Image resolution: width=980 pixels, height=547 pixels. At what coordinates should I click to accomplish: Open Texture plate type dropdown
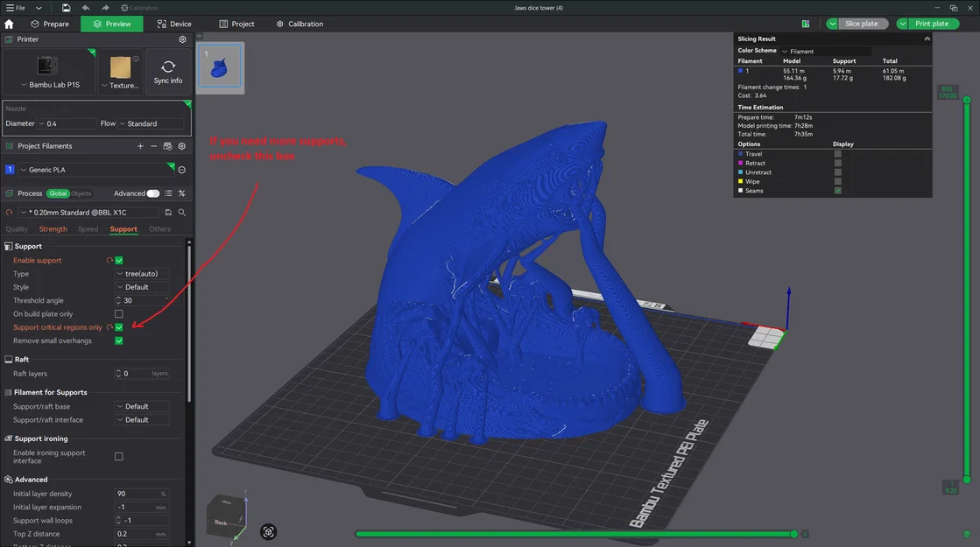[120, 86]
